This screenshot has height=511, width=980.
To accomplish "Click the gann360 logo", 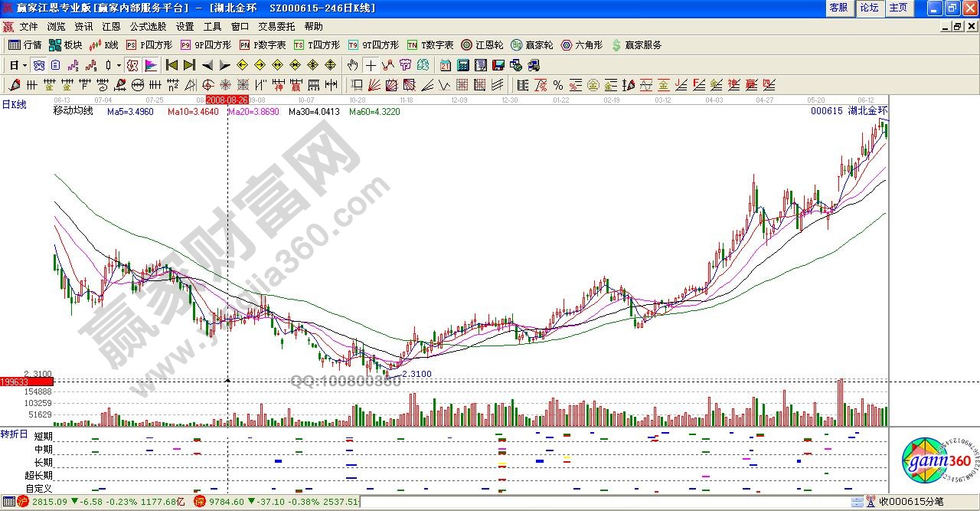I will 936,461.
